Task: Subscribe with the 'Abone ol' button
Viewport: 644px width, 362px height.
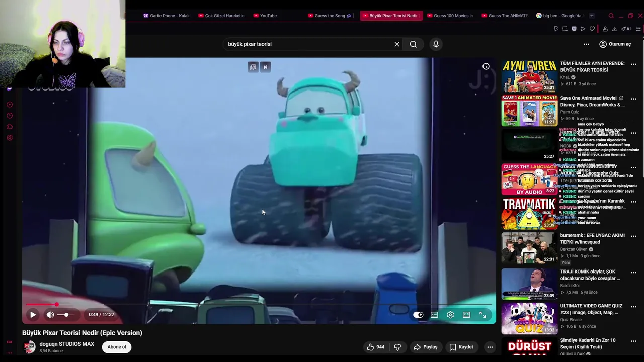Action: click(x=117, y=347)
